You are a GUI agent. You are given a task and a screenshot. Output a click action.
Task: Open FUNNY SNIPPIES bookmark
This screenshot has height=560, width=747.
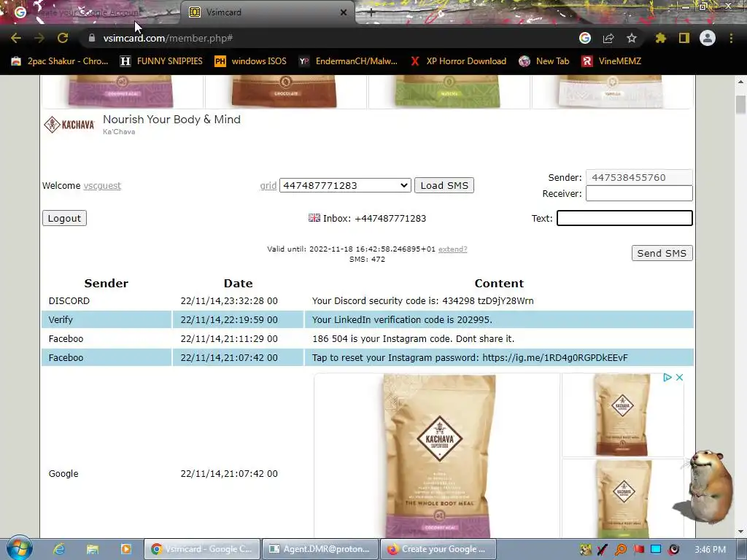pyautogui.click(x=161, y=61)
